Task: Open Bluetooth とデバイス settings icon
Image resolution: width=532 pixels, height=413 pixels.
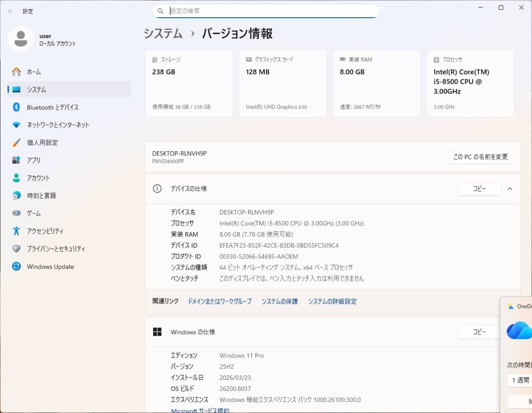Action: [x=16, y=107]
